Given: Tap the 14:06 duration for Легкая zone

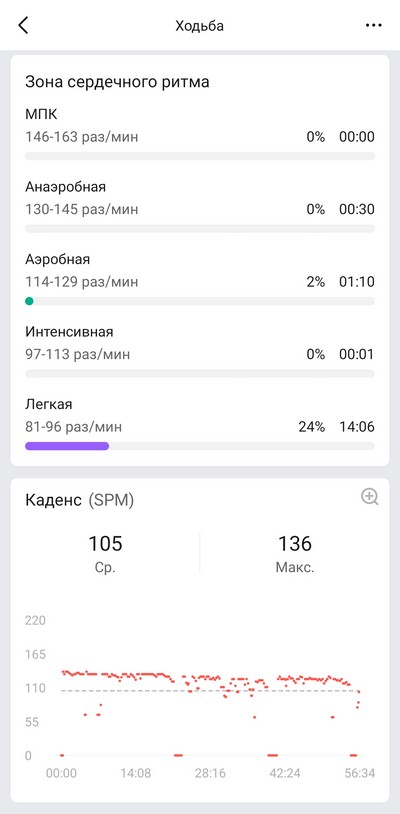Looking at the screenshot, I should pos(357,427).
